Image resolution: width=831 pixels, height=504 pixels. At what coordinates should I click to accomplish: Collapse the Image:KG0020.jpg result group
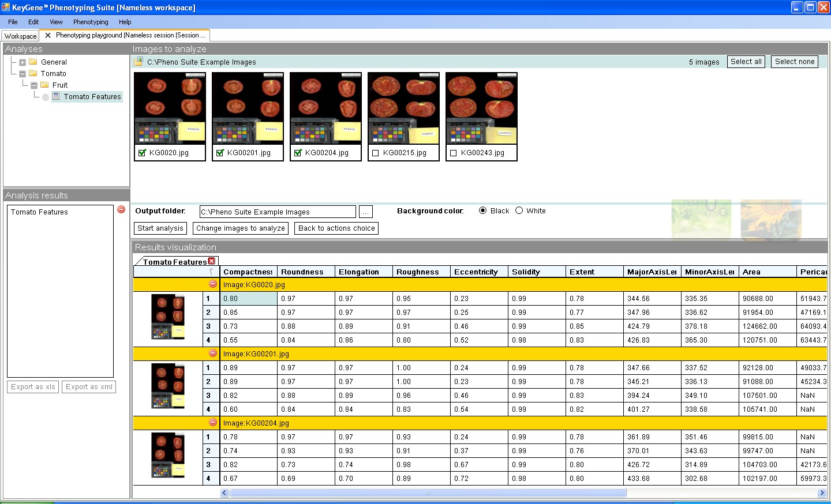click(213, 284)
